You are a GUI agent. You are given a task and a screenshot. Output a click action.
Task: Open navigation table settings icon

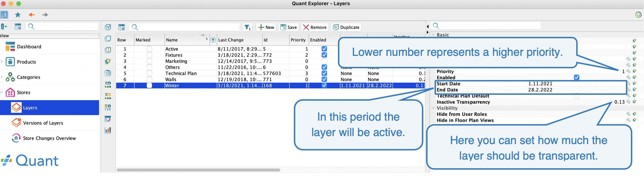click(18, 27)
